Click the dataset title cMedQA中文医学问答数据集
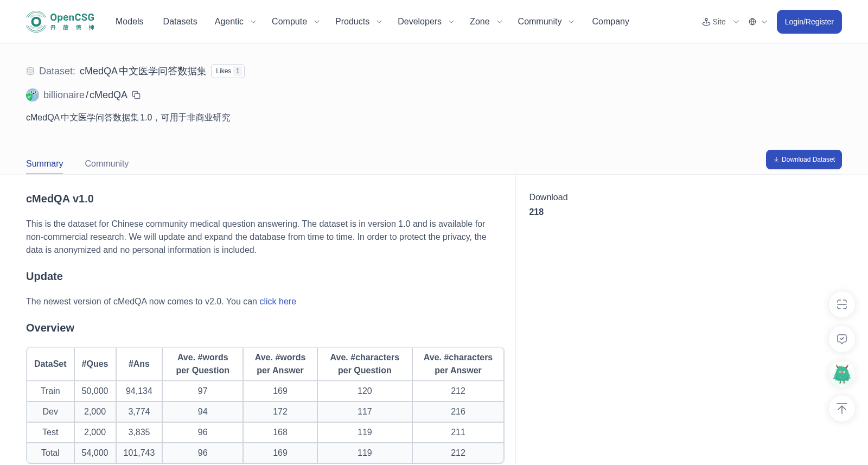Screen dimensions: 868x465 [143, 71]
